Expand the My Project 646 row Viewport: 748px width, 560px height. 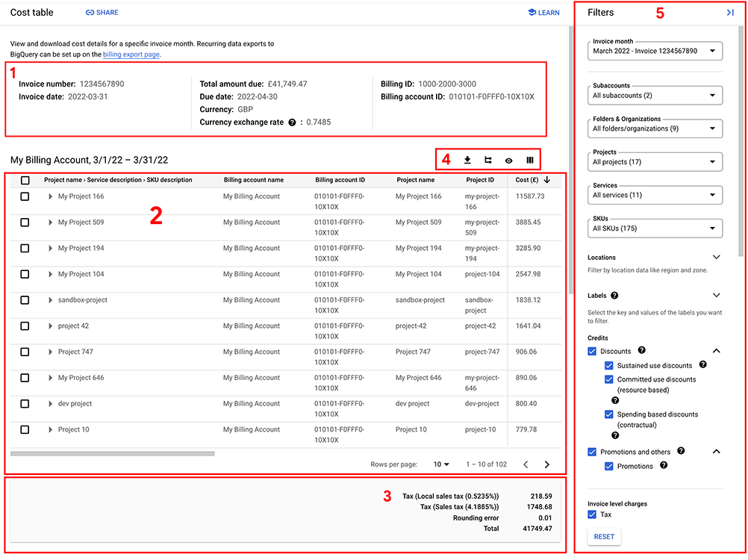click(x=50, y=378)
